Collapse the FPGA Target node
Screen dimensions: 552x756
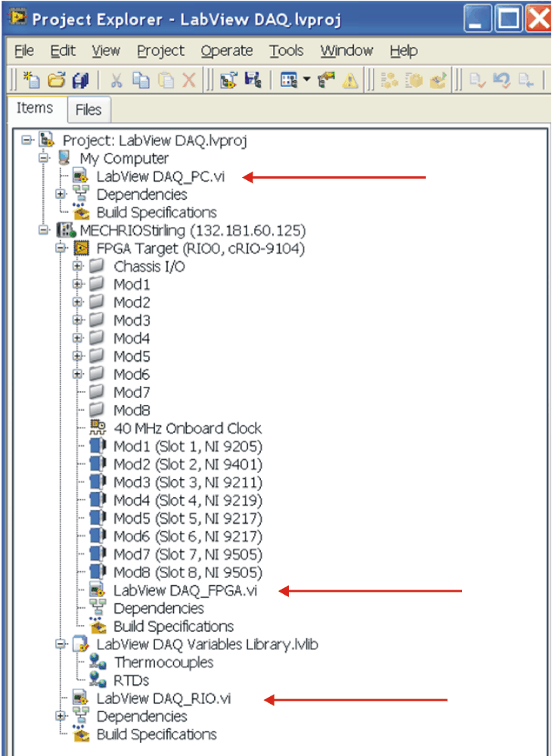[60, 248]
